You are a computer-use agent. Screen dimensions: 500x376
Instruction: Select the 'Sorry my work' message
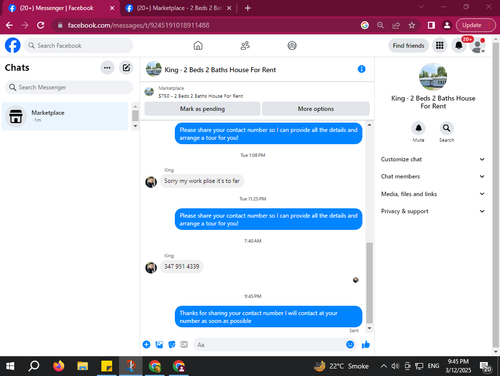202,181
